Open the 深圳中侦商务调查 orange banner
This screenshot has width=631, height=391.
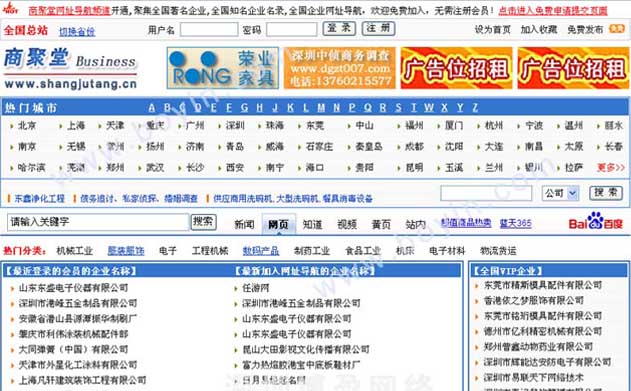click(340, 68)
